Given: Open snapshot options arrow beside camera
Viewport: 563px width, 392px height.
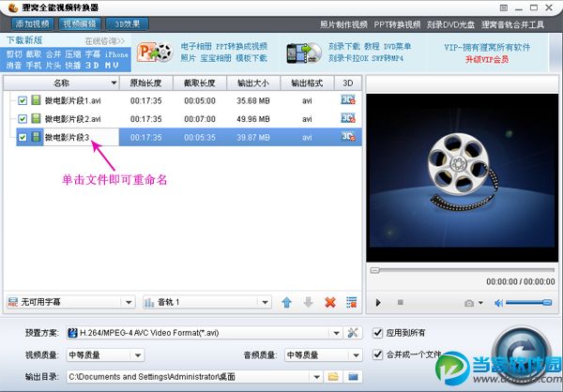Looking at the screenshot, I should [480, 303].
